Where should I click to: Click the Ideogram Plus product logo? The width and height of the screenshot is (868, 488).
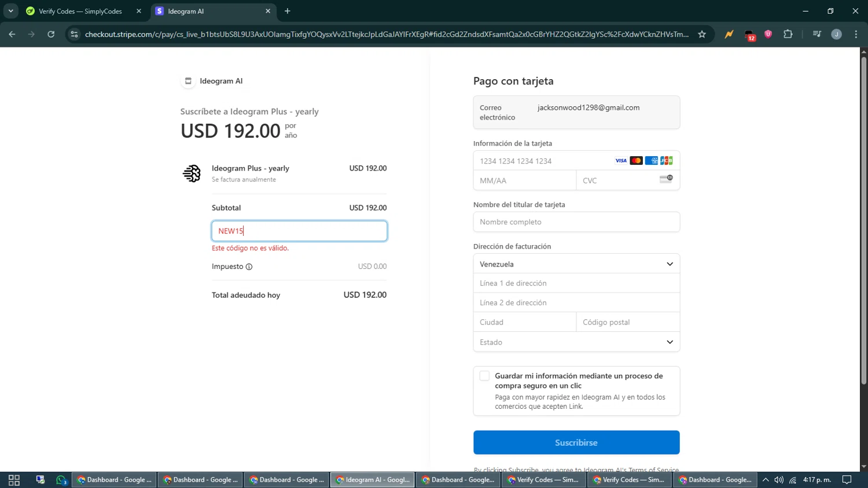coord(192,173)
